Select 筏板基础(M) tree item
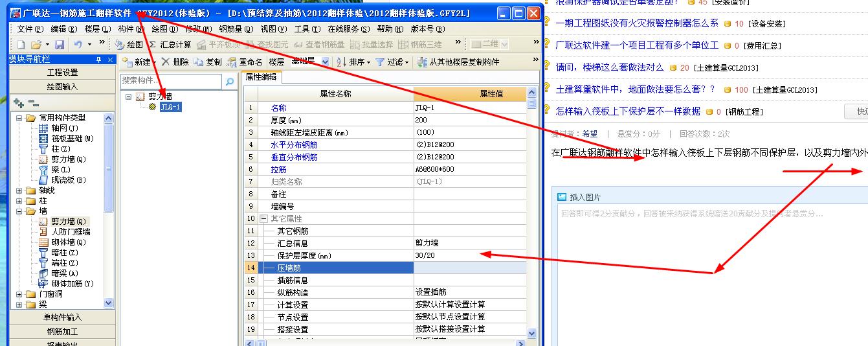The image size is (868, 346). point(67,139)
